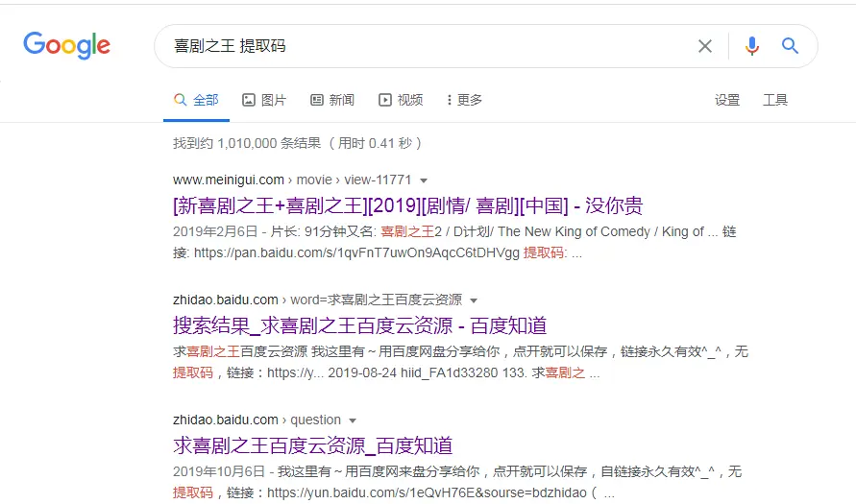Submit search with the magnifying glass icon
856x504 pixels.
pos(790,46)
